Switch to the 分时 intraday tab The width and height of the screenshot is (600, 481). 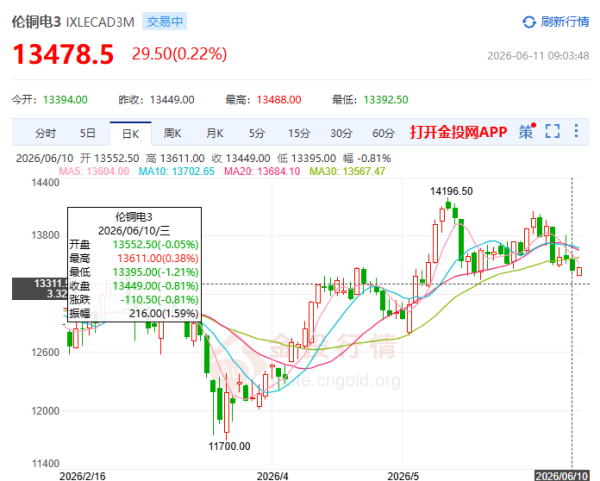click(x=46, y=133)
